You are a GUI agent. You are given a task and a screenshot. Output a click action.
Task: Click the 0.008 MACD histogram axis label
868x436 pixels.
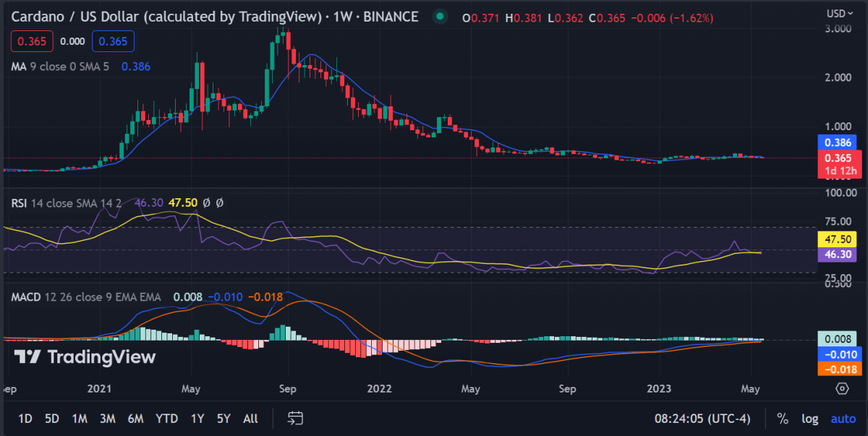click(x=839, y=338)
